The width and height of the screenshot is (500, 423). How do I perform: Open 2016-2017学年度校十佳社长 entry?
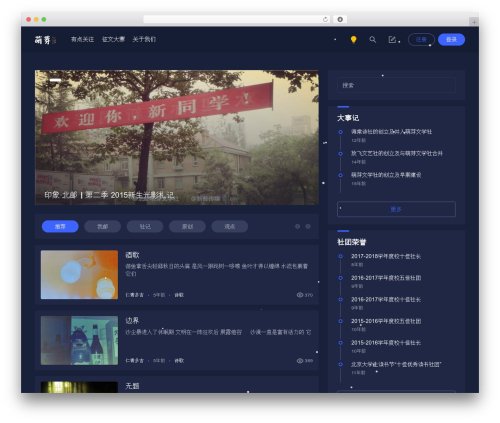pos(386,299)
